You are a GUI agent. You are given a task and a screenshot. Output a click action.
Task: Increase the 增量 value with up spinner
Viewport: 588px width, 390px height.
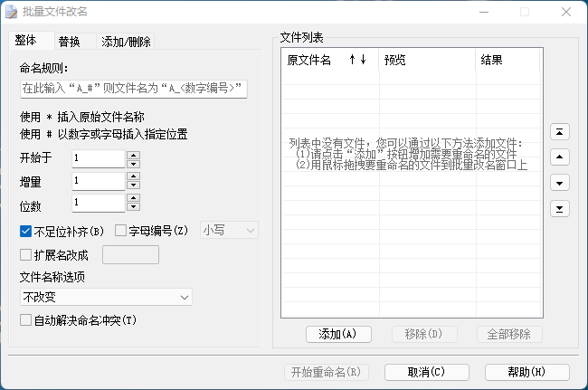[134, 176]
